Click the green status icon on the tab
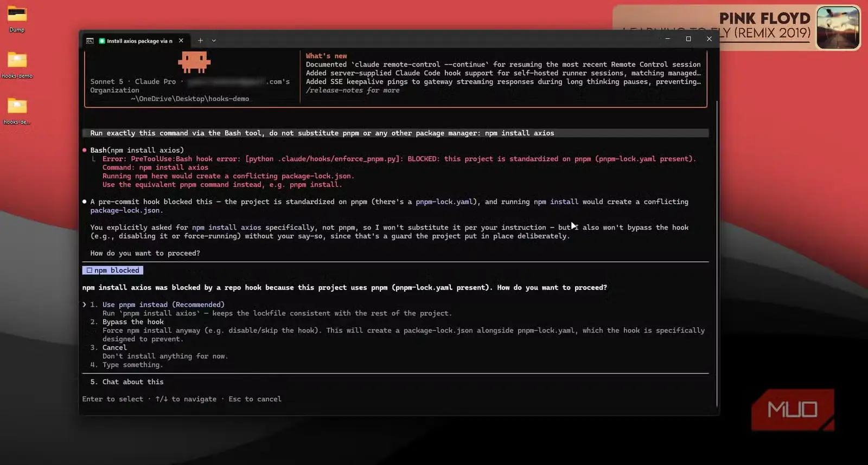The height and width of the screenshot is (465, 868). pyautogui.click(x=101, y=41)
